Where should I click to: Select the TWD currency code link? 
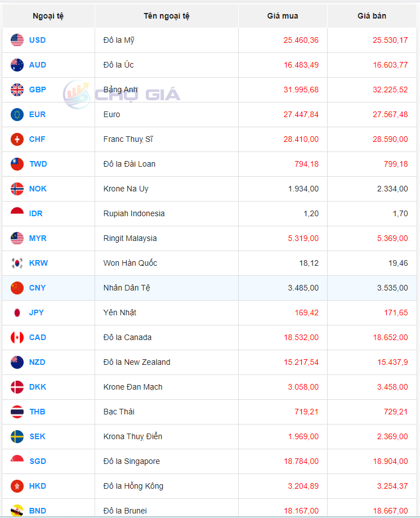[x=38, y=164]
